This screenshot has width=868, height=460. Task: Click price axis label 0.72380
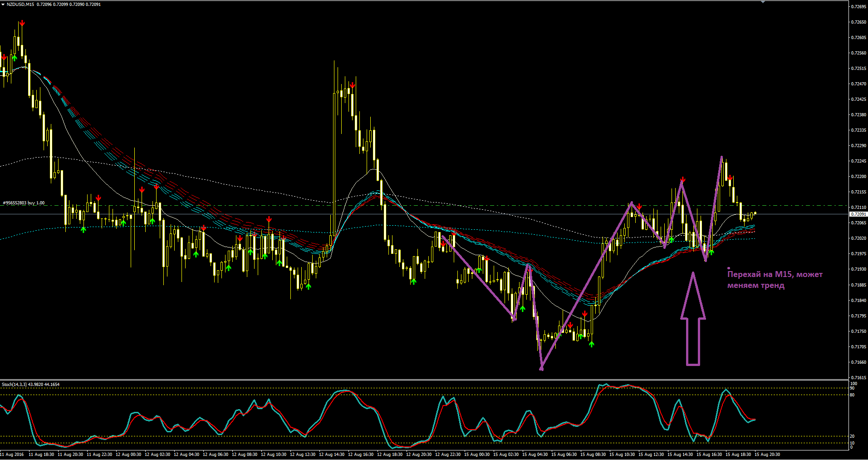(x=858, y=114)
